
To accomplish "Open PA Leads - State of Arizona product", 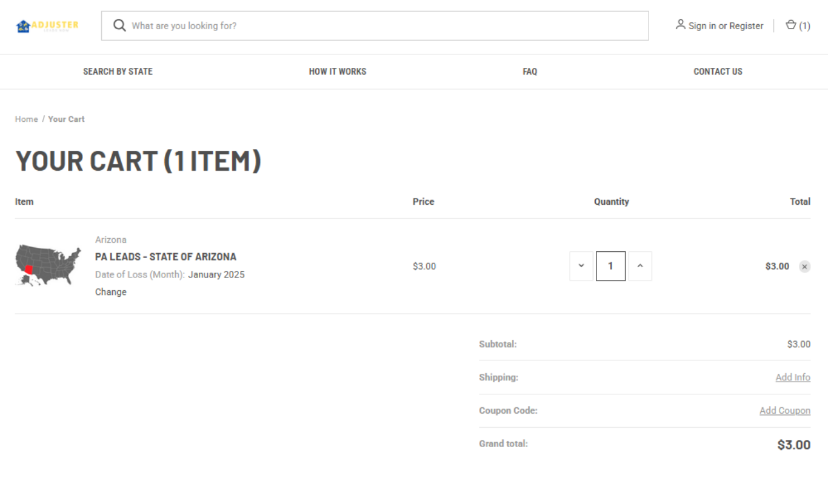I will point(165,257).
